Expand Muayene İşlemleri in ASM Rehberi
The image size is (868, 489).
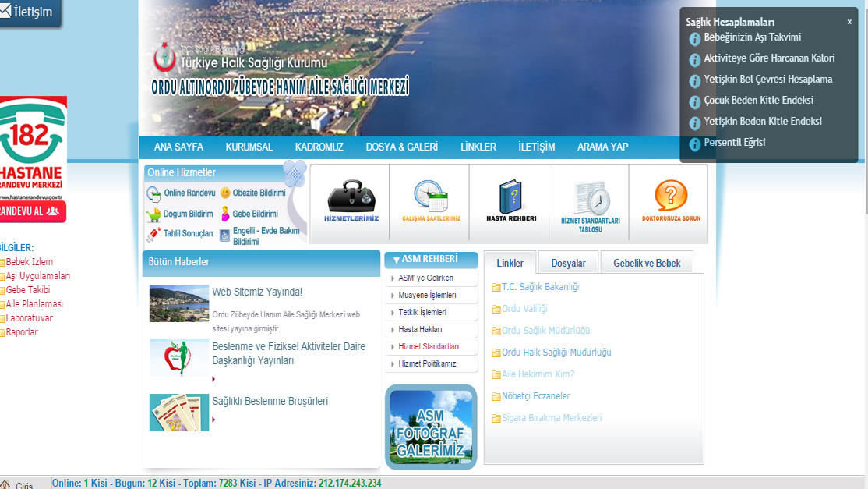tap(427, 295)
